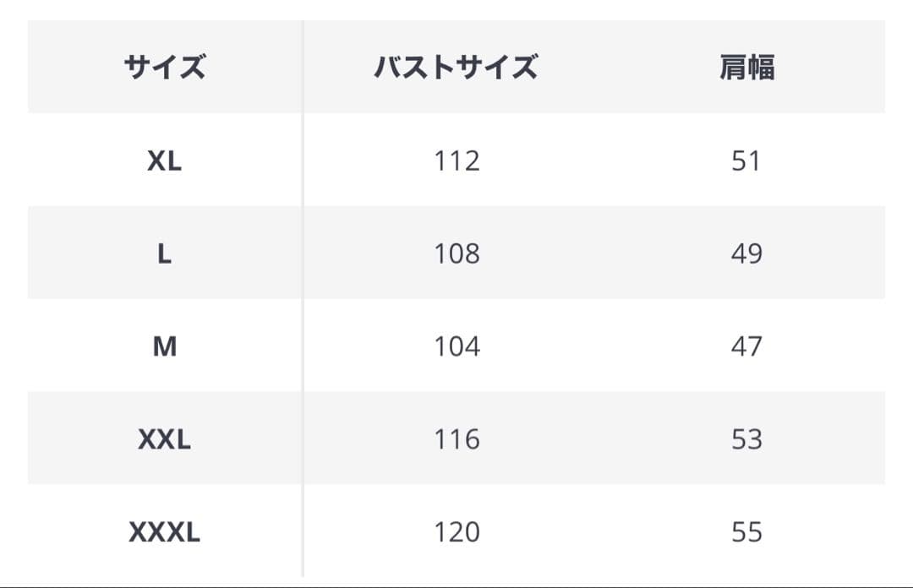Image resolution: width=913 pixels, height=588 pixels.
Task: Select the M size row label
Action: [x=164, y=346]
